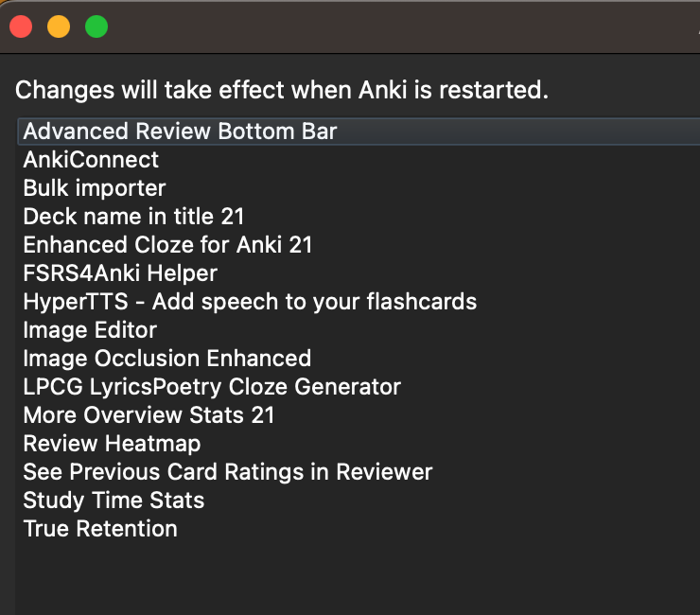The image size is (700, 615).
Task: Minimize the add-ons window
Action: [x=59, y=27]
